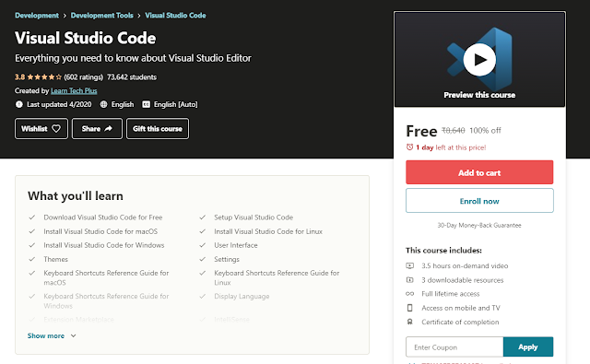
Task: Click the mobile device access icon
Action: pyautogui.click(x=409, y=308)
